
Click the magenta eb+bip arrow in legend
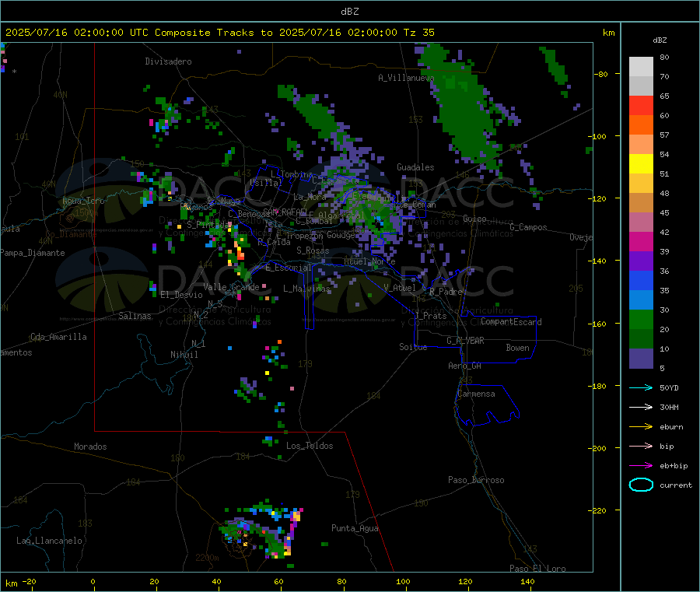pos(641,466)
